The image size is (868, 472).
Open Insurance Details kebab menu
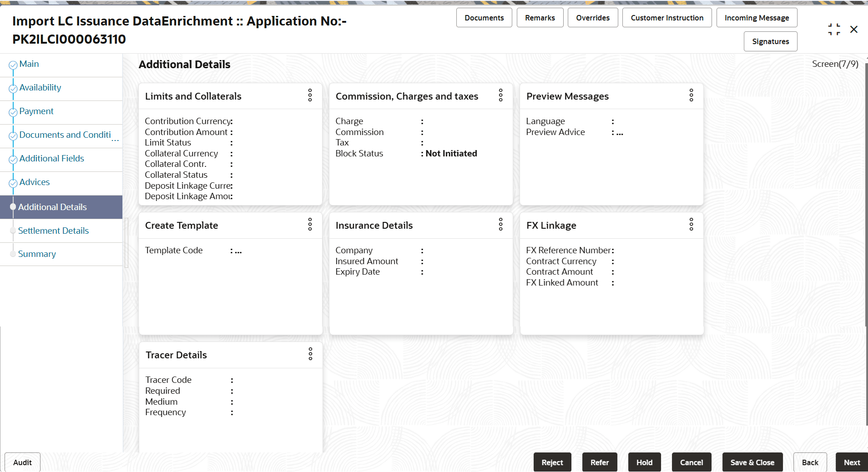[x=500, y=224]
